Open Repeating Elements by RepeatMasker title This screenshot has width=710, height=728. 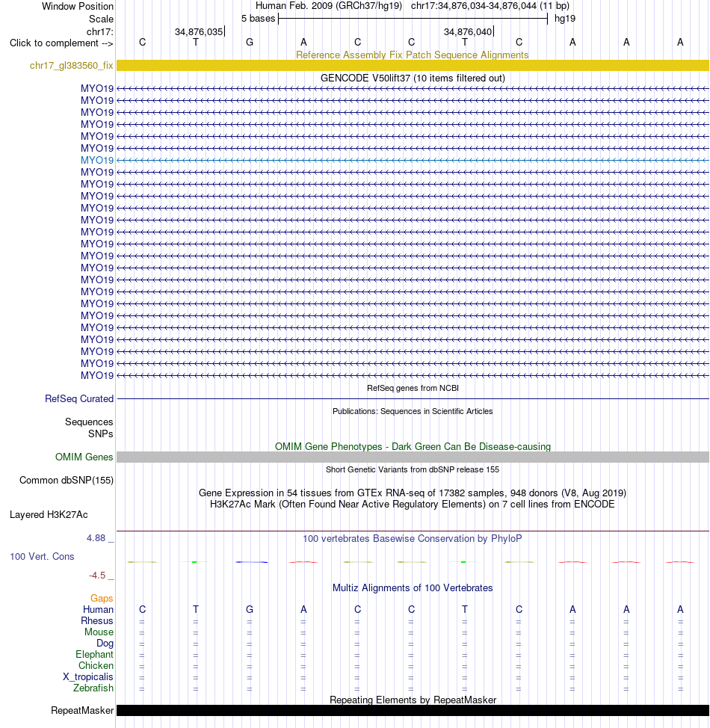click(413, 700)
